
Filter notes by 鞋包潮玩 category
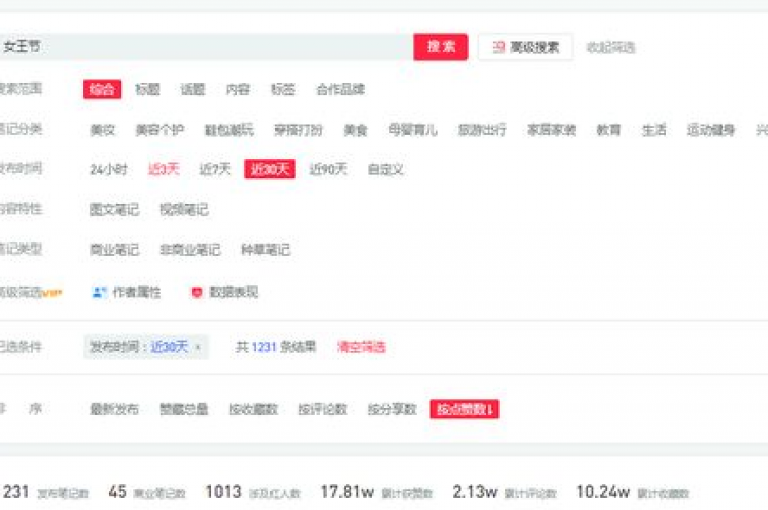pyautogui.click(x=229, y=130)
